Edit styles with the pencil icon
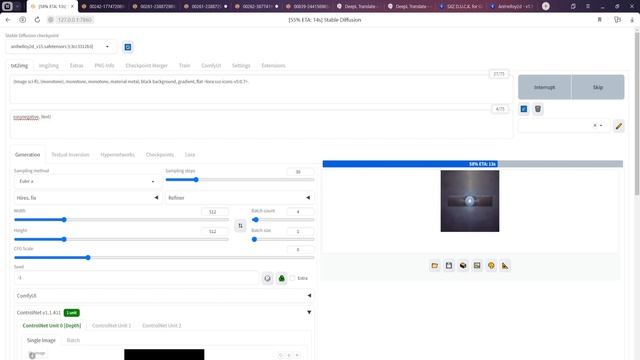The width and height of the screenshot is (640, 360). tap(619, 126)
